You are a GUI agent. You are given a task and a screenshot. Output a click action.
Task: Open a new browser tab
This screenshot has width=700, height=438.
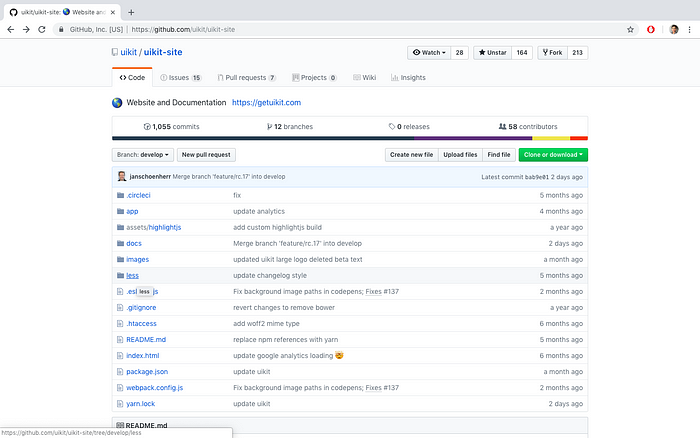click(x=131, y=12)
